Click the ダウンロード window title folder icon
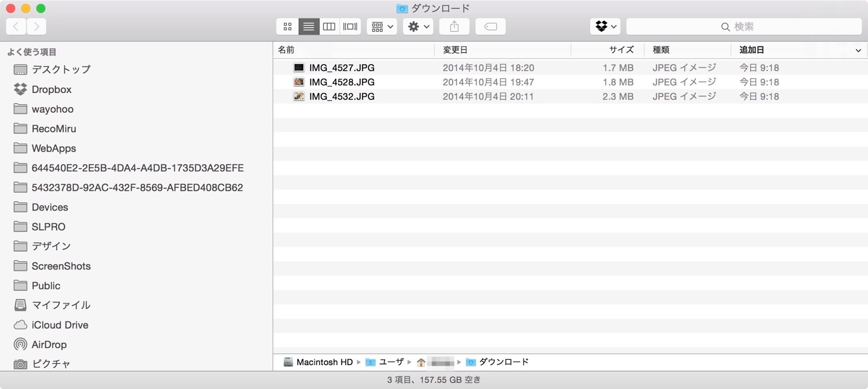This screenshot has width=868, height=389. pos(402,8)
